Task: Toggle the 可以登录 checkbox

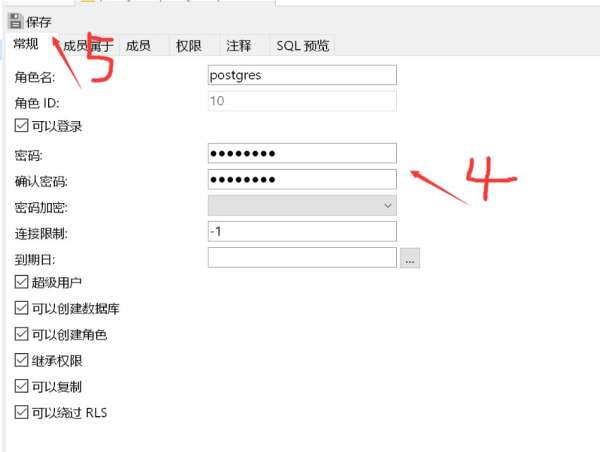Action: (21, 126)
